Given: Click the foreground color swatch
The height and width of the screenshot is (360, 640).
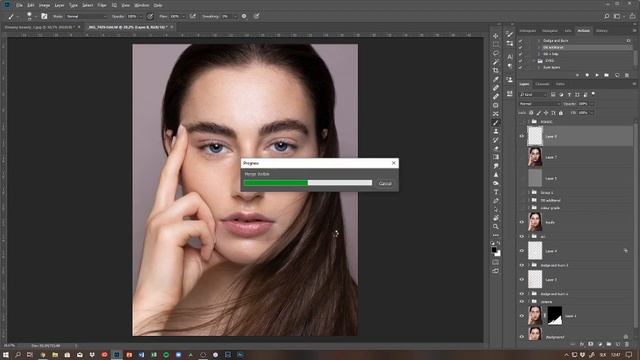Looking at the screenshot, I should coord(494,250).
